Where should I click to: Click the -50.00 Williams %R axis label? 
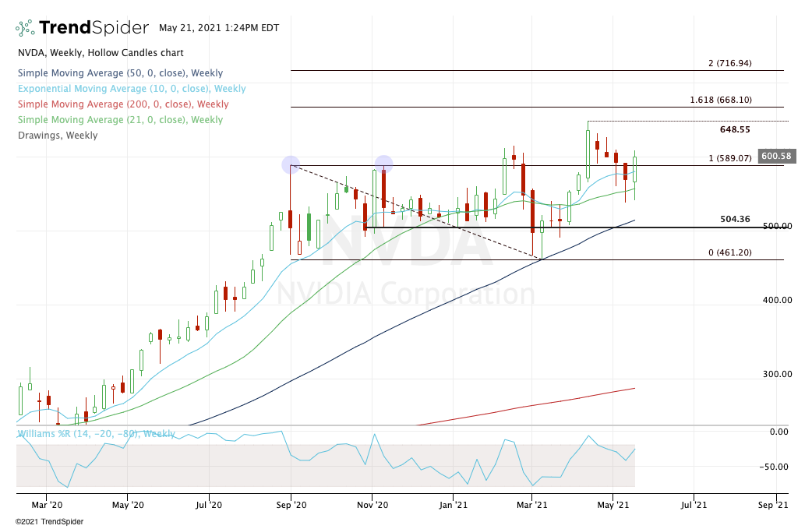point(774,467)
